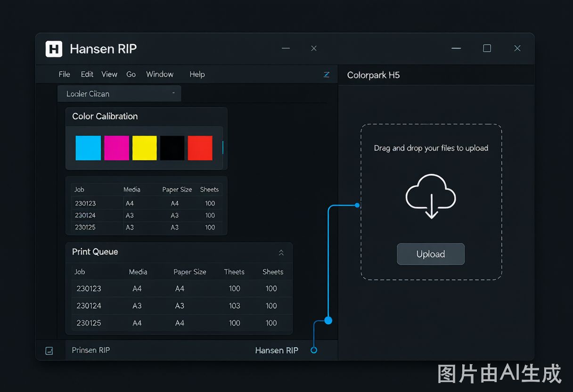Click the Hansen RIP title bar text
Screen dimensions: 573x392
coord(103,49)
